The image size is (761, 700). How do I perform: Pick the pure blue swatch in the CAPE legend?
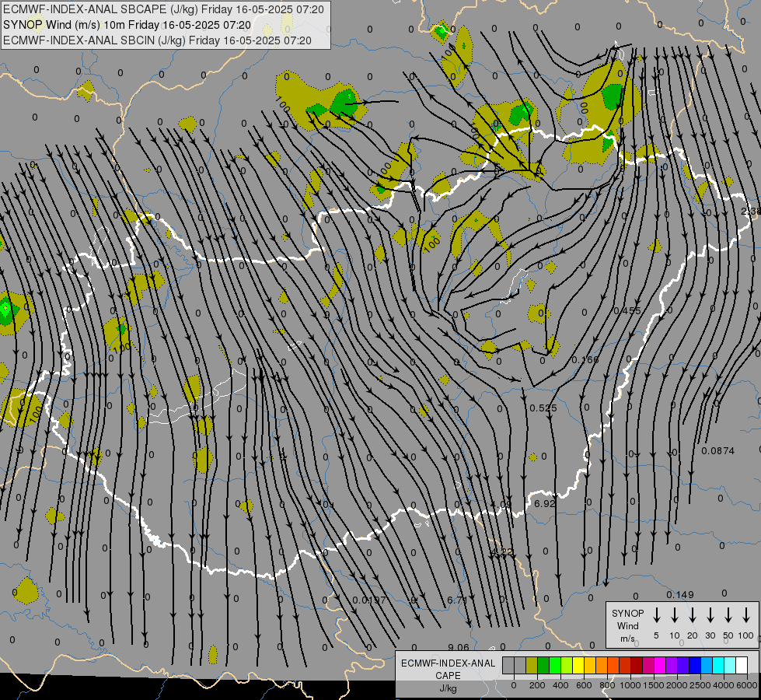coord(694,666)
